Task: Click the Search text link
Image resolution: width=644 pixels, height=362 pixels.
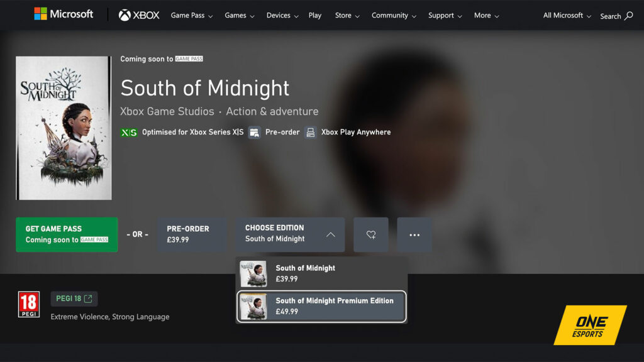Action: pos(610,16)
